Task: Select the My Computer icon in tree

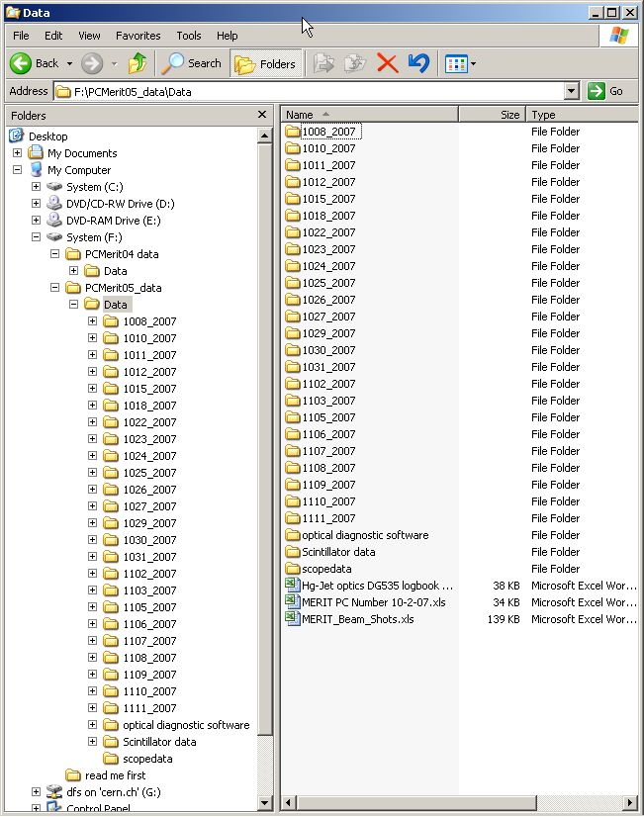Action: coord(36,169)
